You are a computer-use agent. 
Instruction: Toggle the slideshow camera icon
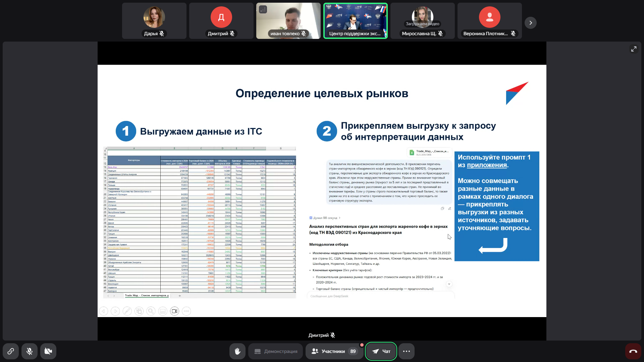174,311
